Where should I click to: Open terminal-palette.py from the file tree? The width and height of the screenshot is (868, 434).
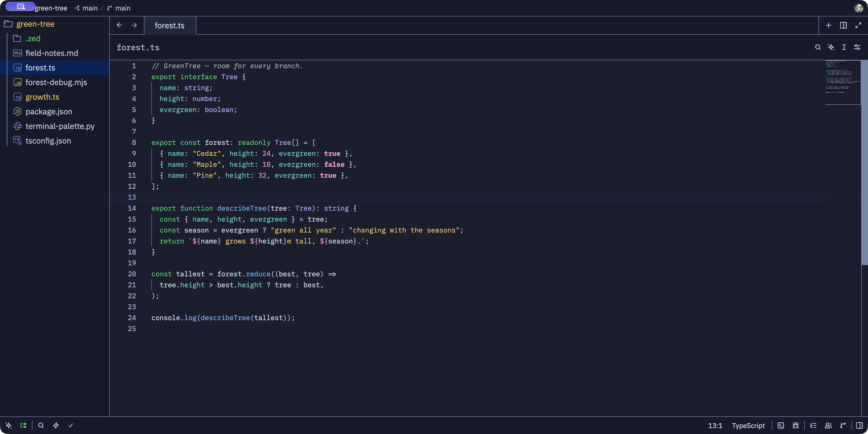[55, 126]
